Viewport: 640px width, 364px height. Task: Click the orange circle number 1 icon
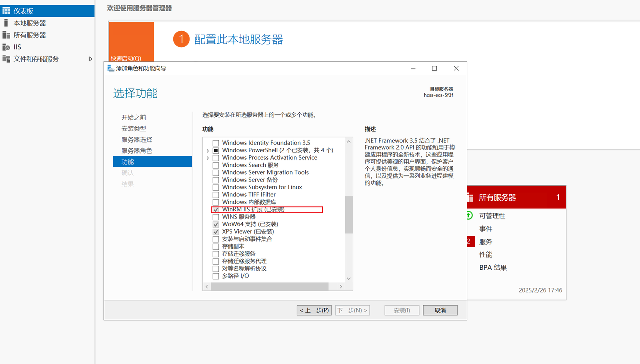point(181,39)
